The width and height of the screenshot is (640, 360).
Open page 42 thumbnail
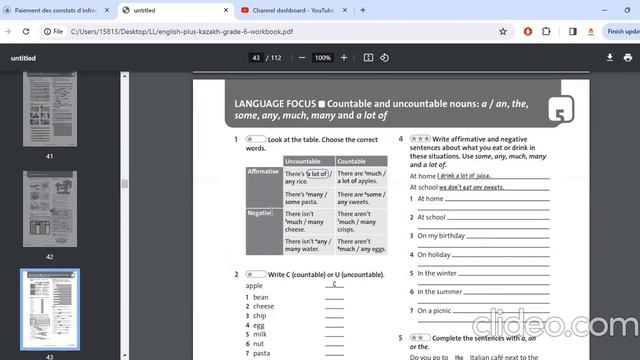pos(50,209)
